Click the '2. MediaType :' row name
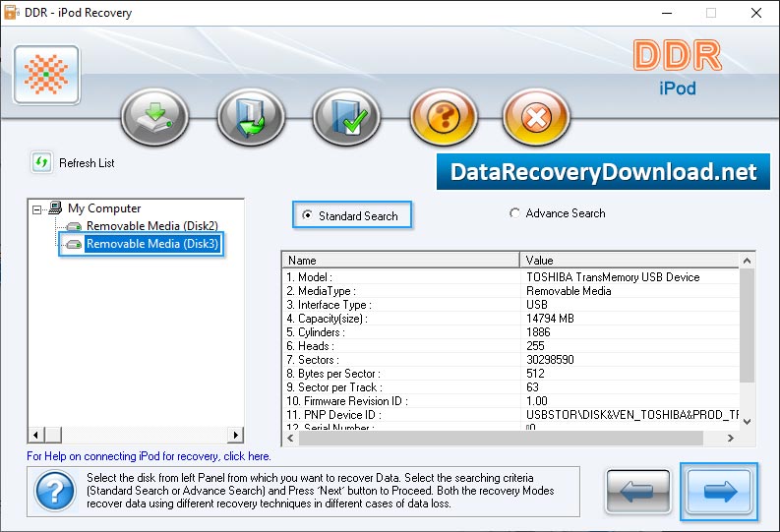 (x=321, y=291)
